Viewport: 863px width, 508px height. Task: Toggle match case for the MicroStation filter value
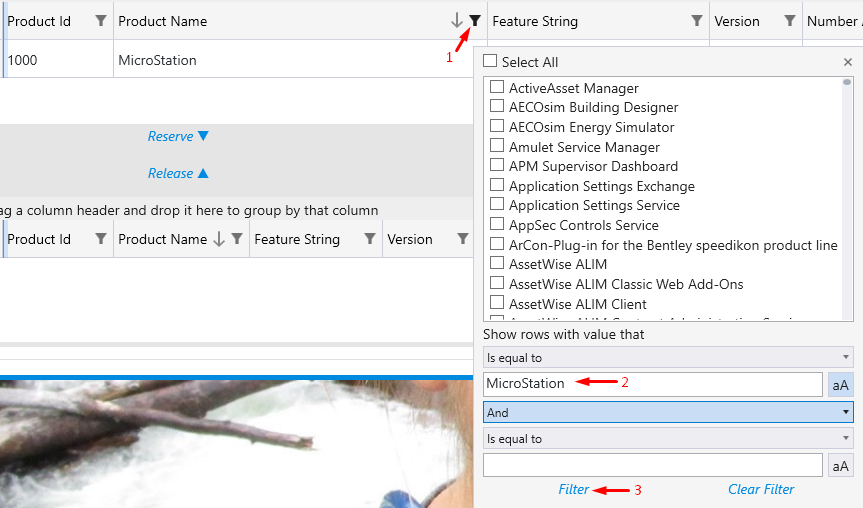(x=841, y=384)
